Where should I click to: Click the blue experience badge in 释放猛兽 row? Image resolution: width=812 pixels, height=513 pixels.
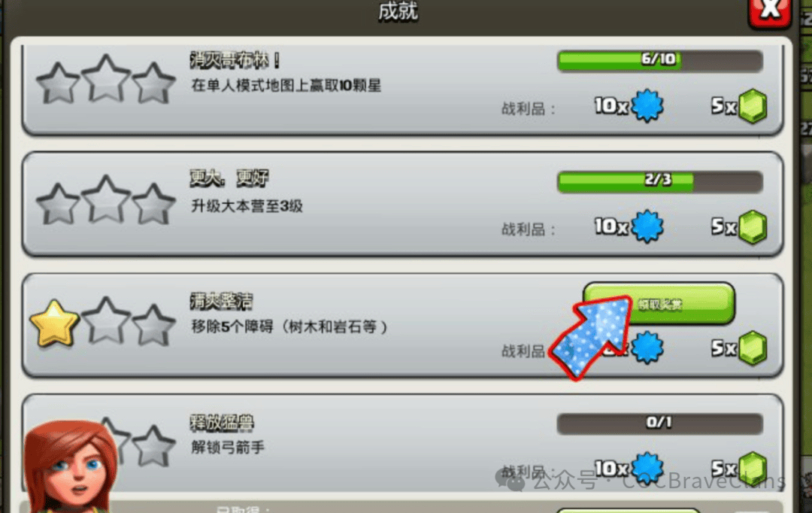[x=647, y=469]
